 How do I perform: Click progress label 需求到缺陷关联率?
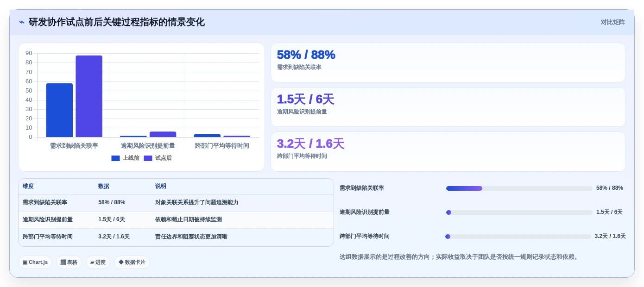(x=362, y=188)
